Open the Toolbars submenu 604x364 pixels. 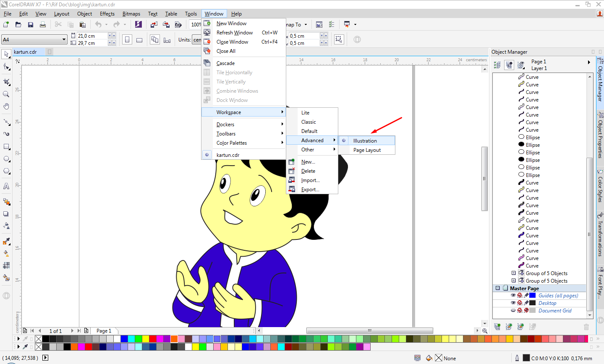click(x=235, y=133)
